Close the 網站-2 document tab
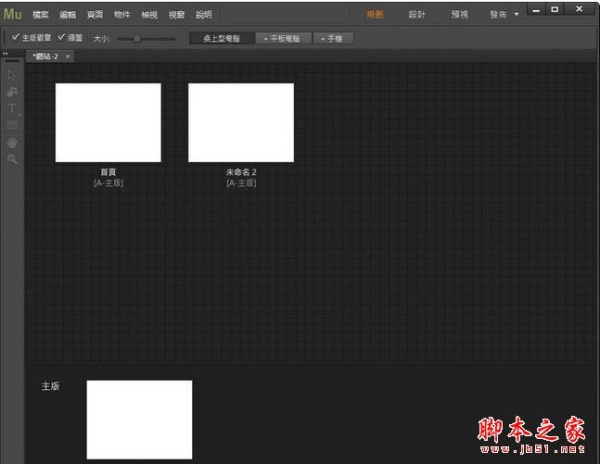The height and width of the screenshot is (464, 600). pyautogui.click(x=67, y=56)
